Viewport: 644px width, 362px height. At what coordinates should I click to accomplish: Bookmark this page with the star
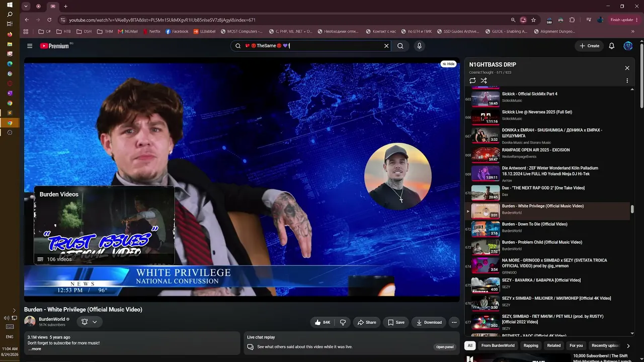[x=533, y=20]
